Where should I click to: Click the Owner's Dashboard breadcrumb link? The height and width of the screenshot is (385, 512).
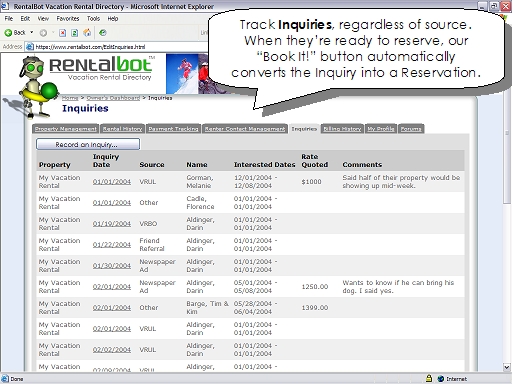coord(113,98)
